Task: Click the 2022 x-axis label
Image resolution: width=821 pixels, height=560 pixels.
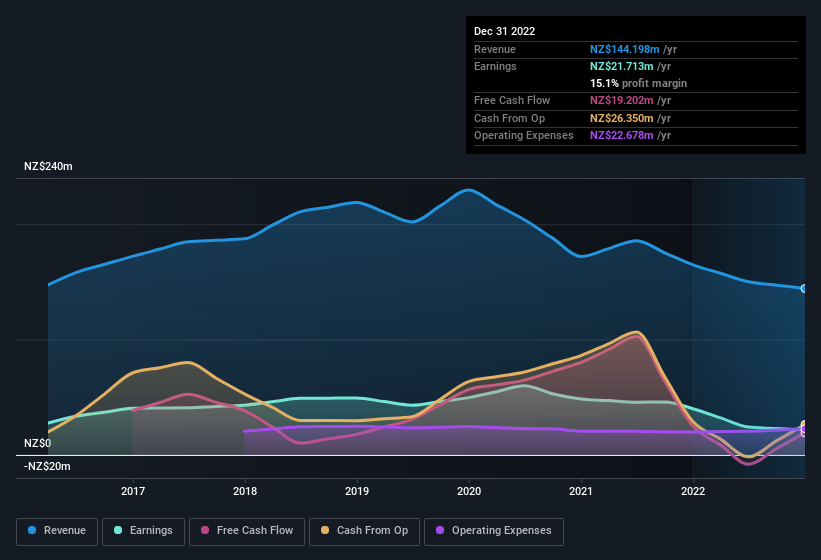Action: (x=693, y=491)
